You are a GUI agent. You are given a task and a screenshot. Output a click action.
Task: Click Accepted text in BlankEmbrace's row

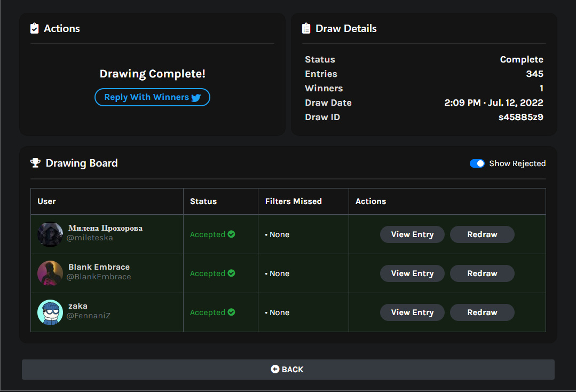pos(208,273)
